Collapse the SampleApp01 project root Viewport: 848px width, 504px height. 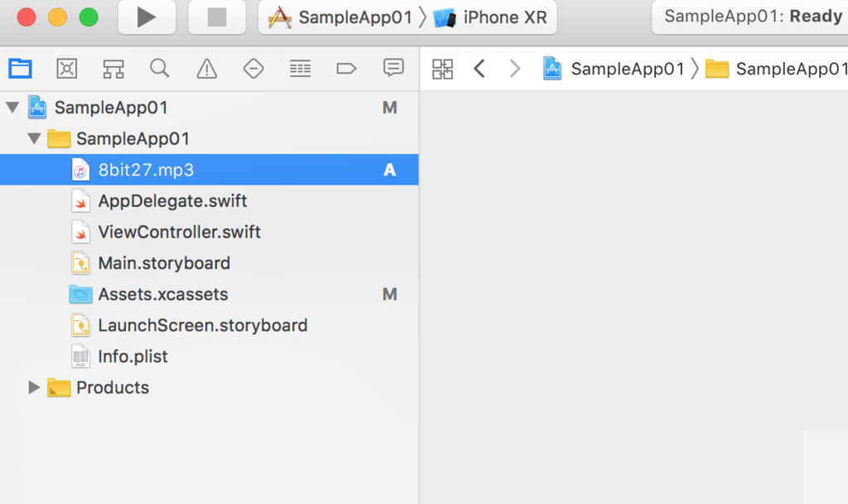coord(12,108)
